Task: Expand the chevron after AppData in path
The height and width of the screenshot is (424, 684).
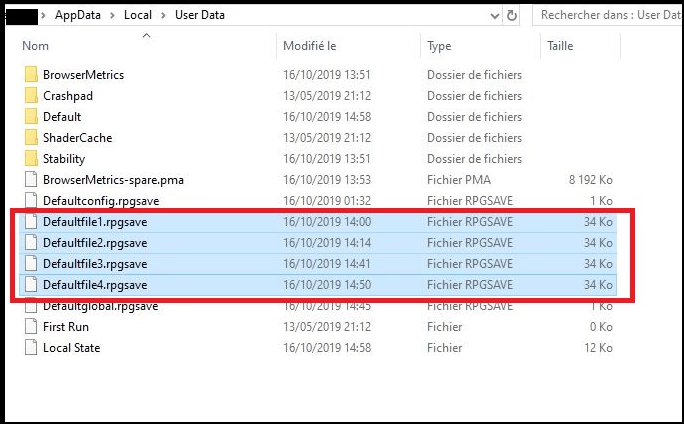Action: pyautogui.click(x=113, y=16)
